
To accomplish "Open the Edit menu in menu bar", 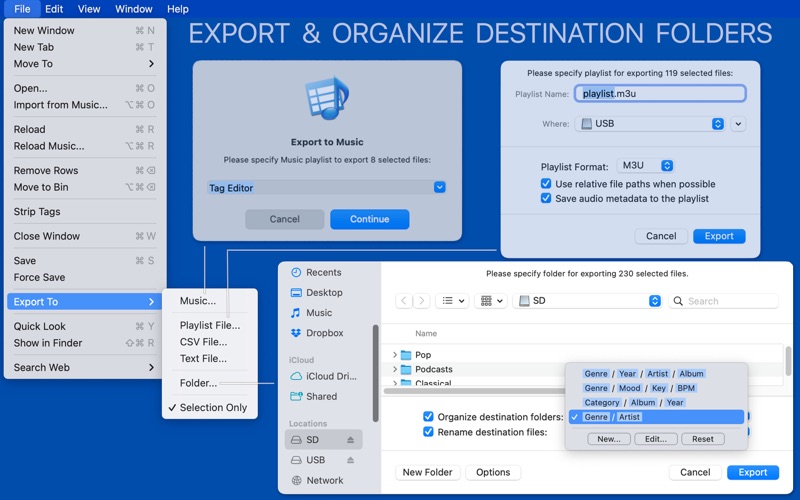I will tap(54, 9).
